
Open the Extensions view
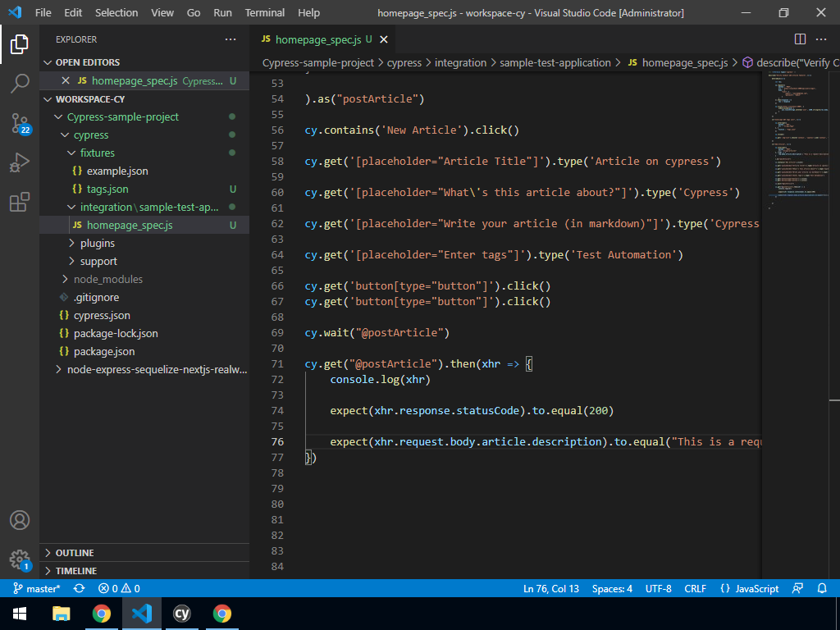click(x=20, y=202)
